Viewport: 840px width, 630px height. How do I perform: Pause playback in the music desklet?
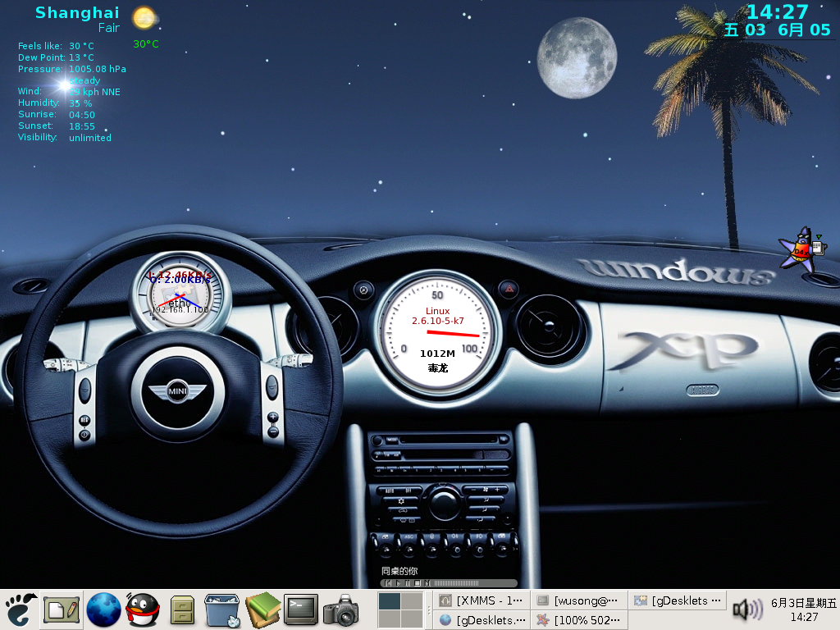(x=408, y=583)
